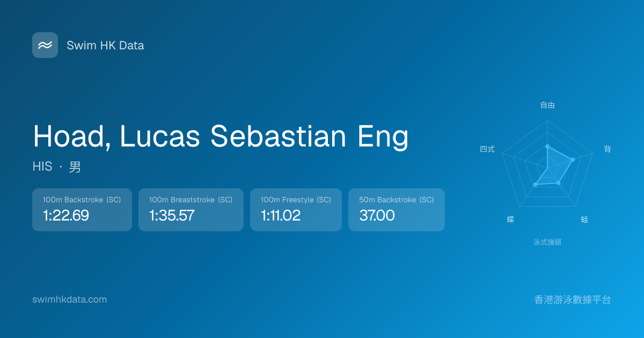Image resolution: width=644 pixels, height=338 pixels.
Task: Click the 四式 axis label on radar chart
Action: point(487,149)
